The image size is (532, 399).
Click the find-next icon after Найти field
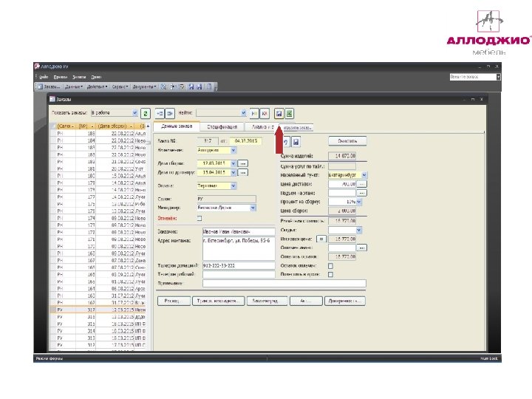[253, 113]
